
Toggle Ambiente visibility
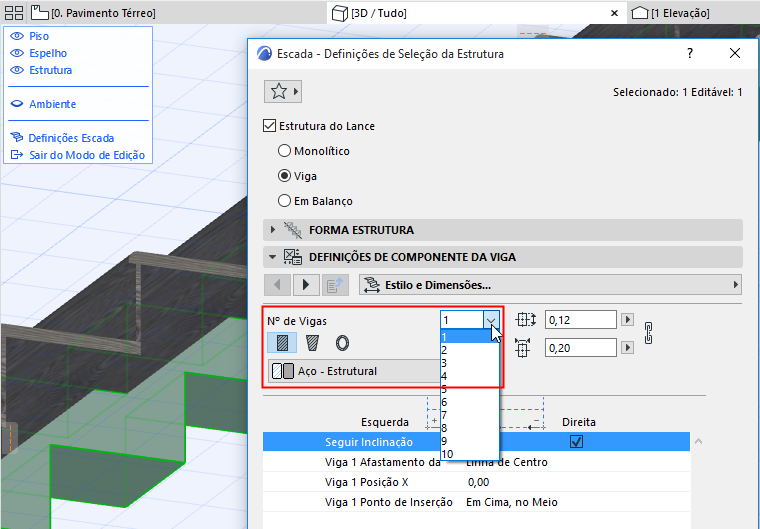[x=17, y=104]
